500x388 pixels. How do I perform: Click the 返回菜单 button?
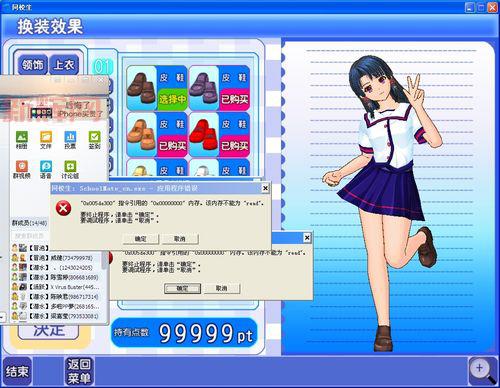tap(79, 371)
